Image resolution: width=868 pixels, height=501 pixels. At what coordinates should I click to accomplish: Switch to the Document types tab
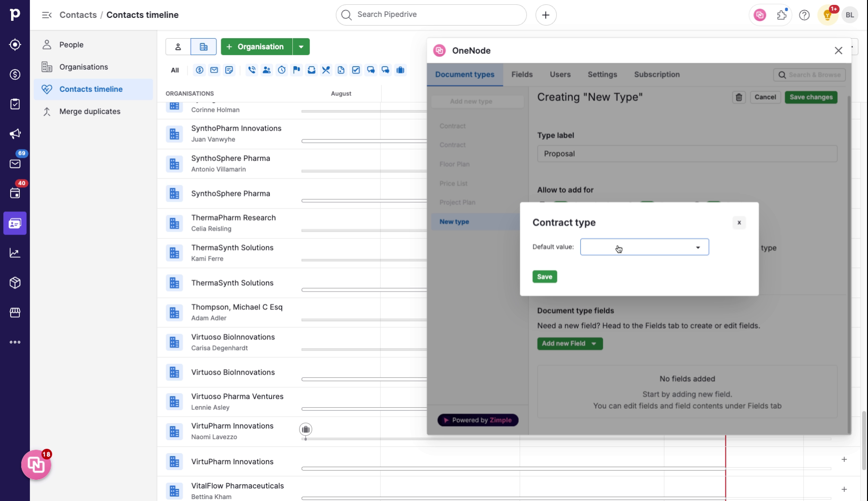464,74
